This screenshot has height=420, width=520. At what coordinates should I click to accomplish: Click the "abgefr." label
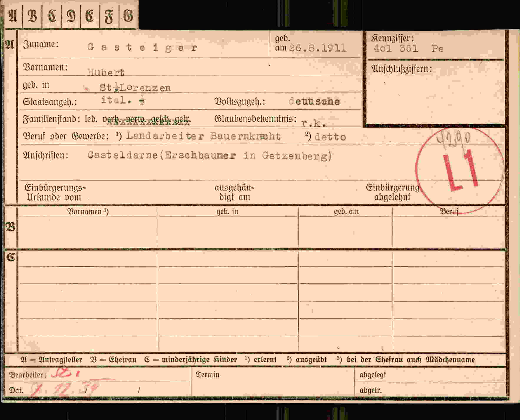pos(371,390)
